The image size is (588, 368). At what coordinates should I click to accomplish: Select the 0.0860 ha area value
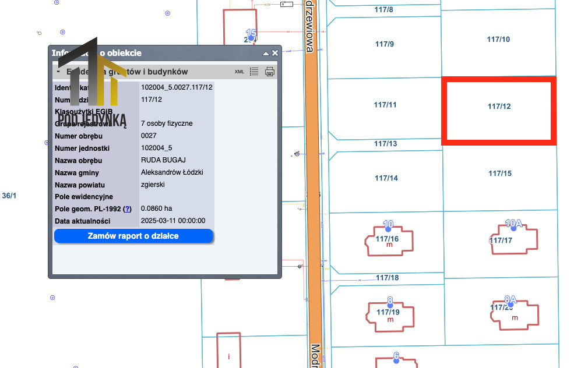coord(156,208)
